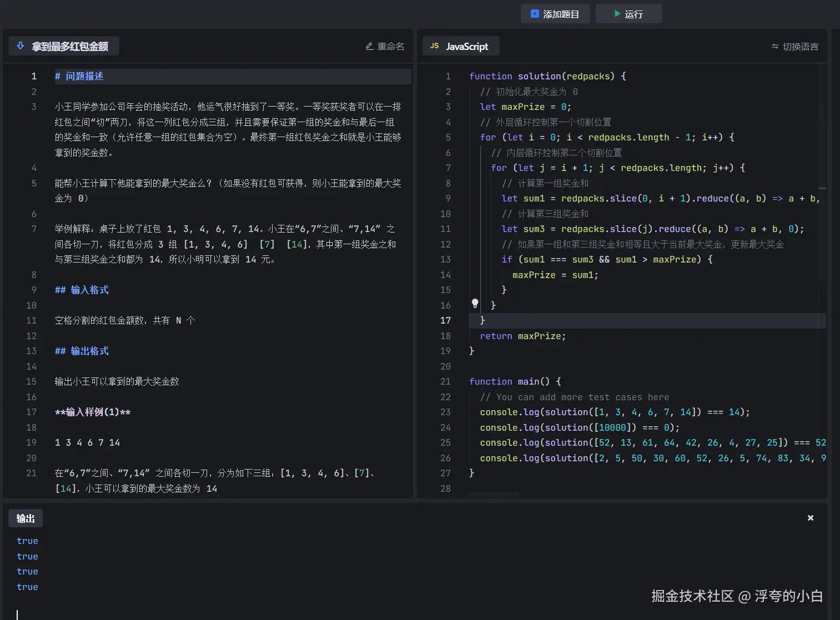Image resolution: width=840 pixels, height=620 pixels.
Task: Run the code using 运行
Action: [628, 13]
